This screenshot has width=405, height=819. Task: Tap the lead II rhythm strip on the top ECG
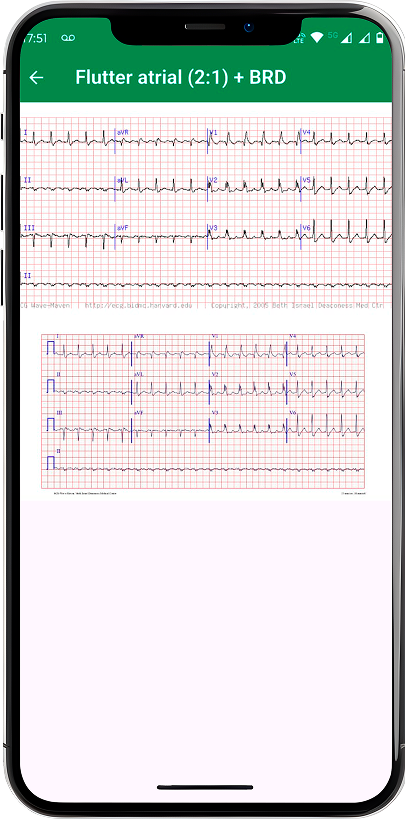click(206, 285)
